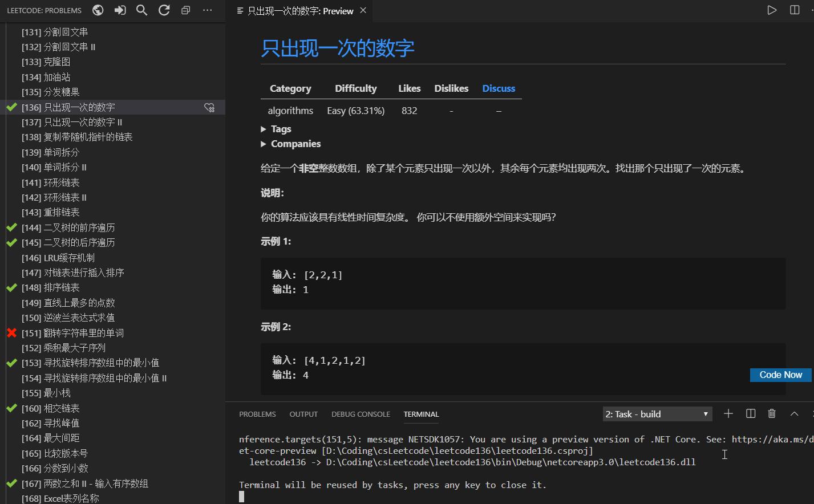Viewport: 814px width, 504px height.
Task: Switch LeetCode endpoint via the globe icon
Action: pyautogui.click(x=98, y=10)
